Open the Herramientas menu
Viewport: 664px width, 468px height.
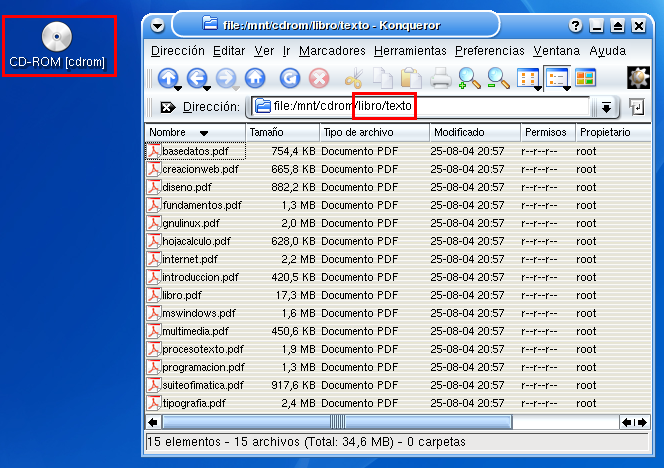[x=410, y=51]
